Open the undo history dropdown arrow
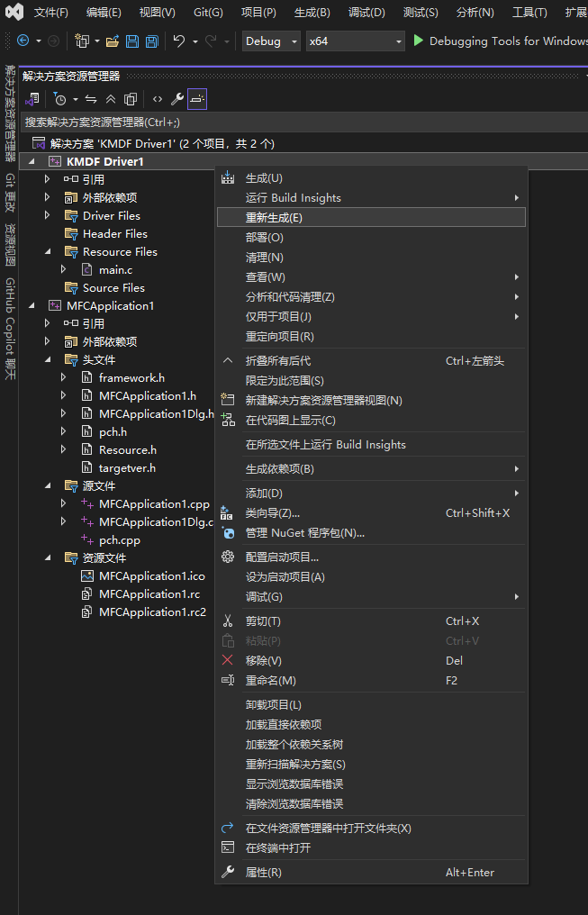The image size is (588, 915). 194,41
